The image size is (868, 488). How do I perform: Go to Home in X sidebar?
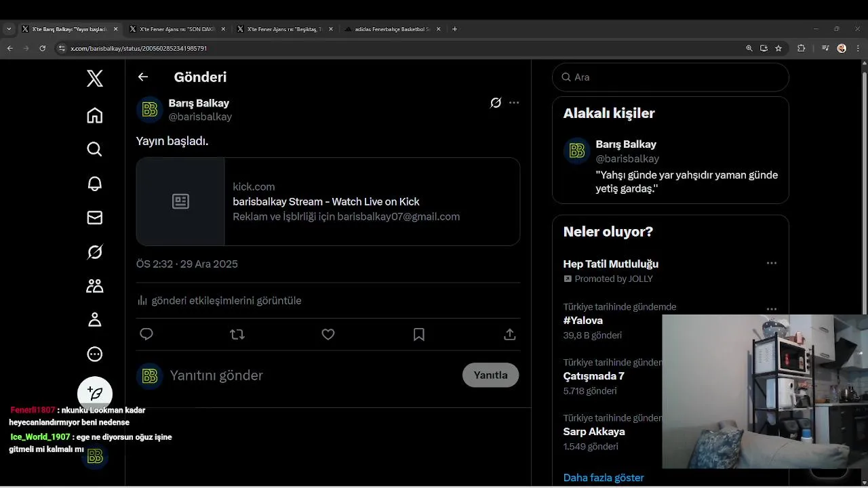coord(95,115)
